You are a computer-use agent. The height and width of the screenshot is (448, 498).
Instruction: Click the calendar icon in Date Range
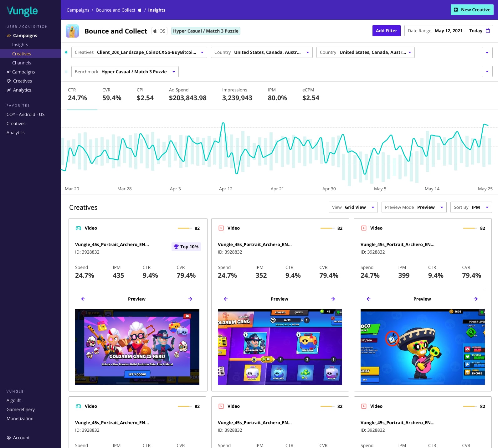[x=488, y=31]
